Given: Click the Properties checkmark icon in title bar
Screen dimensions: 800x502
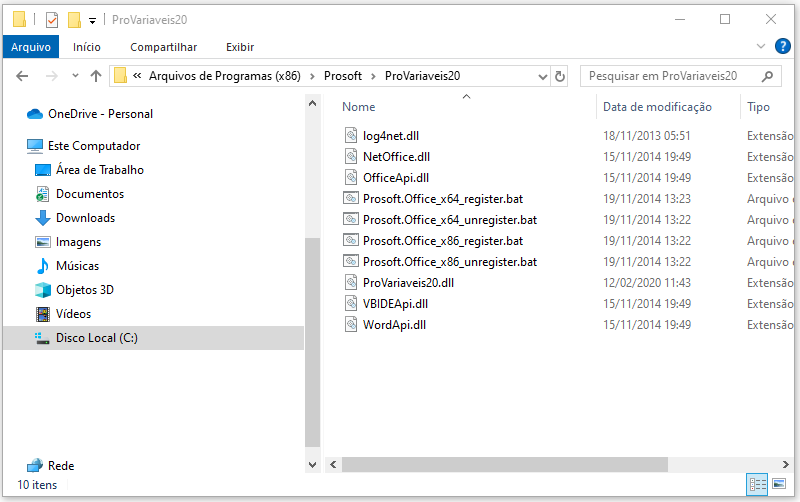Looking at the screenshot, I should pyautogui.click(x=52, y=20).
